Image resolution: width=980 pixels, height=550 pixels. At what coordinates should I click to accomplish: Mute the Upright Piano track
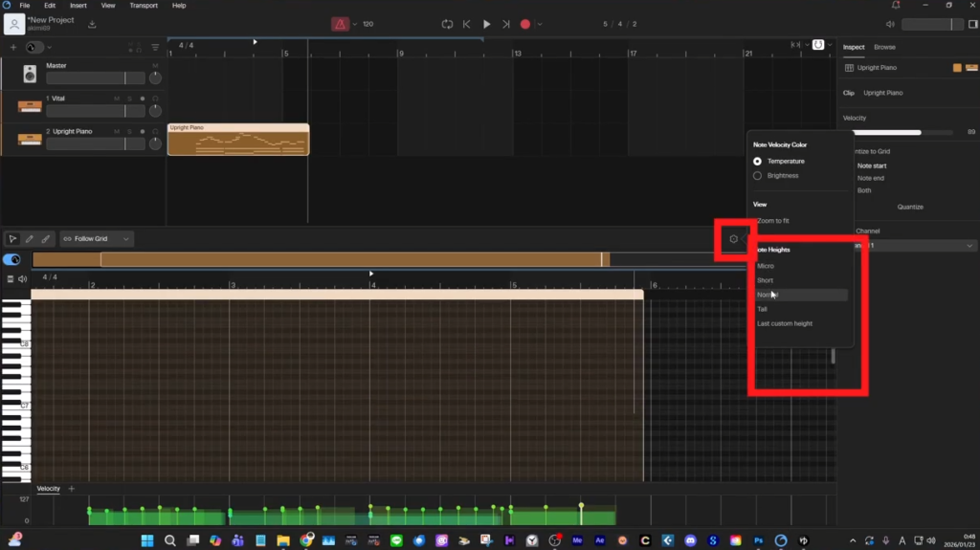click(x=117, y=131)
